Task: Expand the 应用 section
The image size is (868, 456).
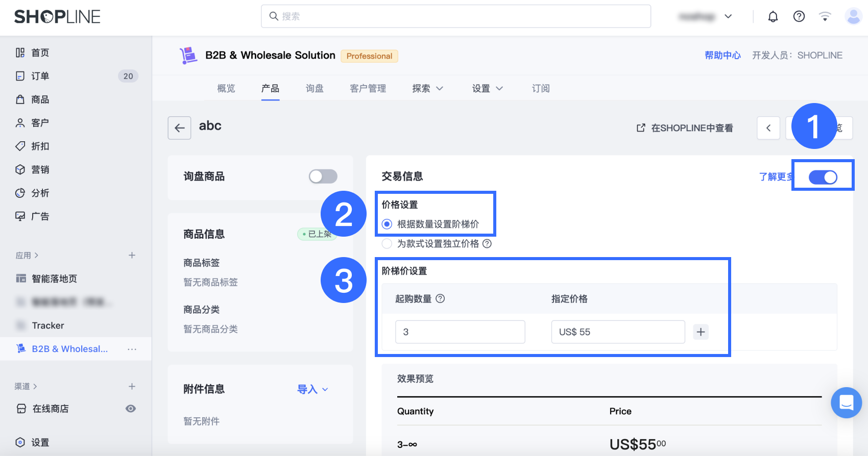Action: tap(27, 255)
